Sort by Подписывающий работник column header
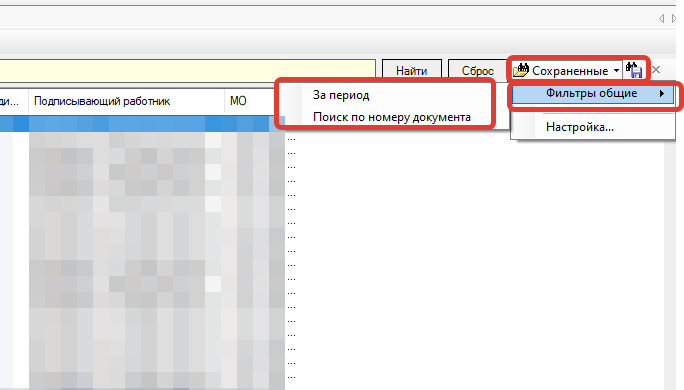 click(x=127, y=101)
